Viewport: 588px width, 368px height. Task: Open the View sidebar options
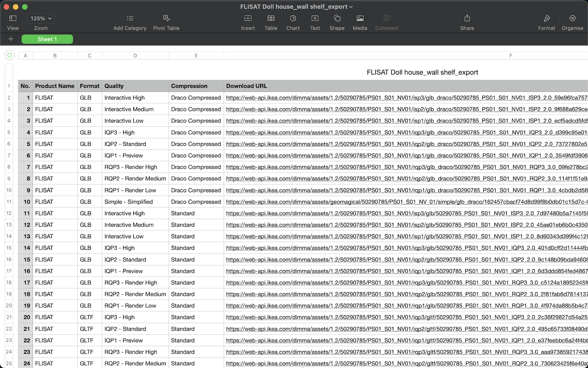coord(13,18)
